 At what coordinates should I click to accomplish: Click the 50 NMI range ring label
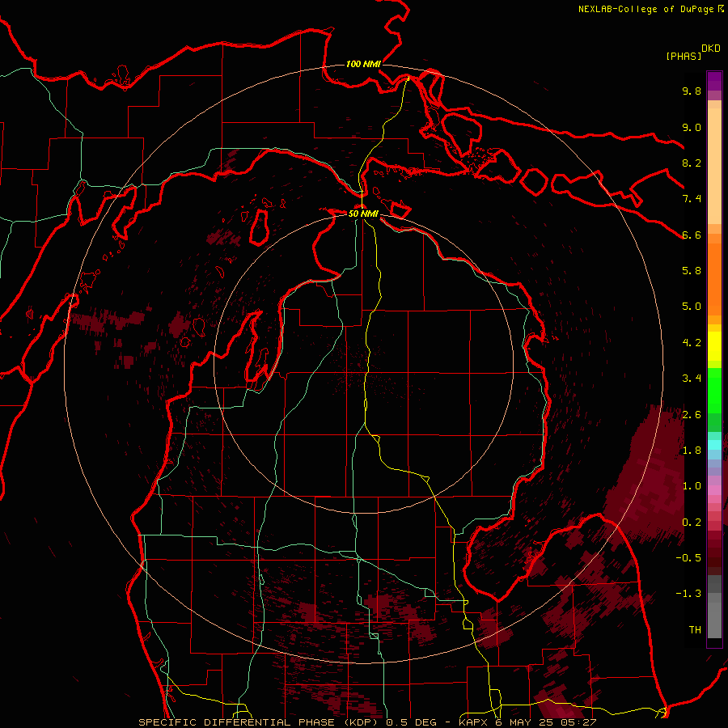(x=363, y=214)
